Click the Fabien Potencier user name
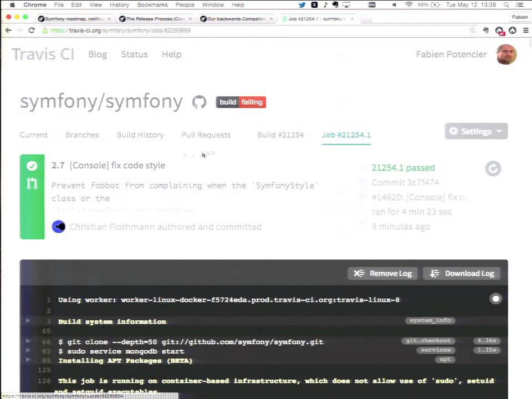This screenshot has height=399, width=532. tap(451, 54)
